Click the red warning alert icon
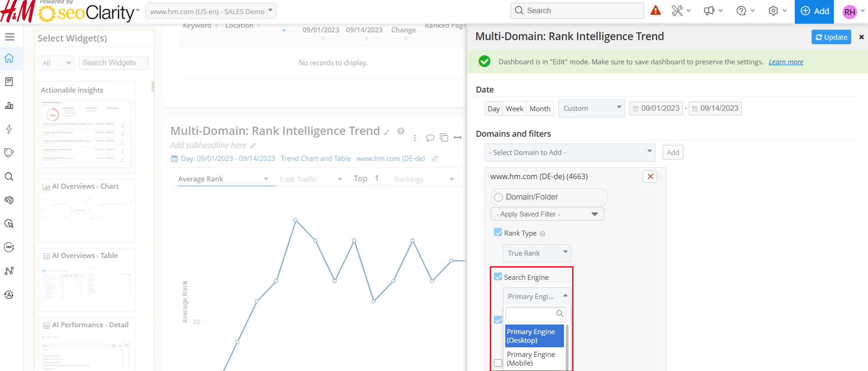 [x=655, y=10]
